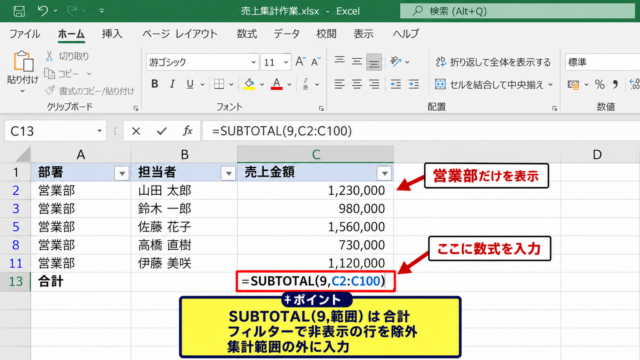Image resolution: width=640 pixels, height=360 pixels.
Task: Open the 数式 tab
Action: [x=247, y=34]
